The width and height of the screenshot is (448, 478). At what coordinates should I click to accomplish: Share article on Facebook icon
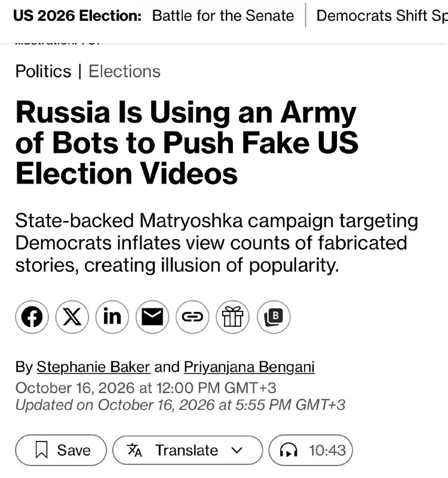tap(32, 317)
